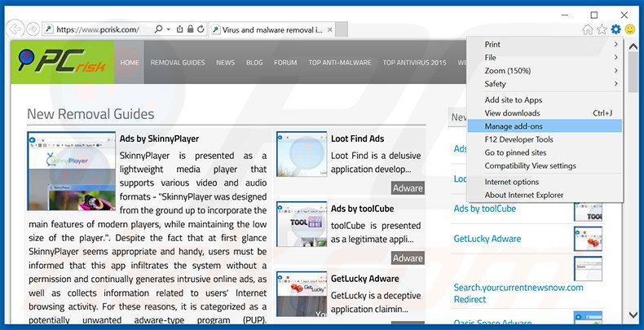Click the security lock icon
Viewport: 644px width, 330px height.
click(190, 29)
